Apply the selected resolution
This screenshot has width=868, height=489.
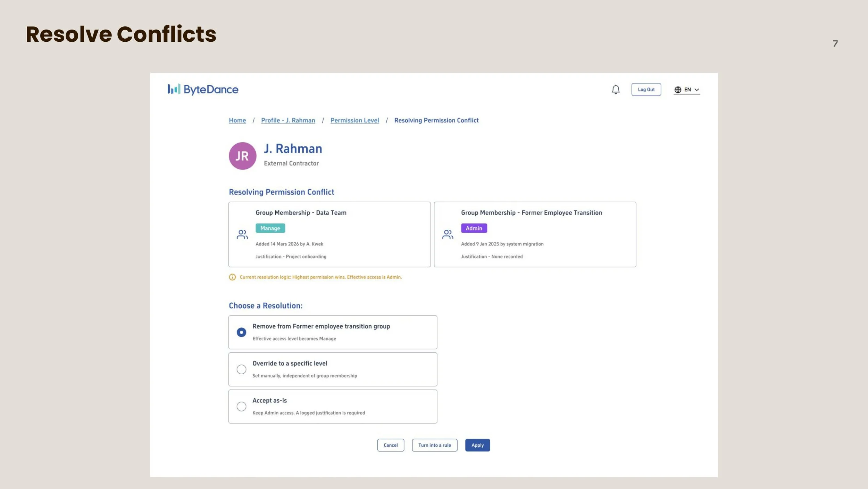tap(477, 445)
